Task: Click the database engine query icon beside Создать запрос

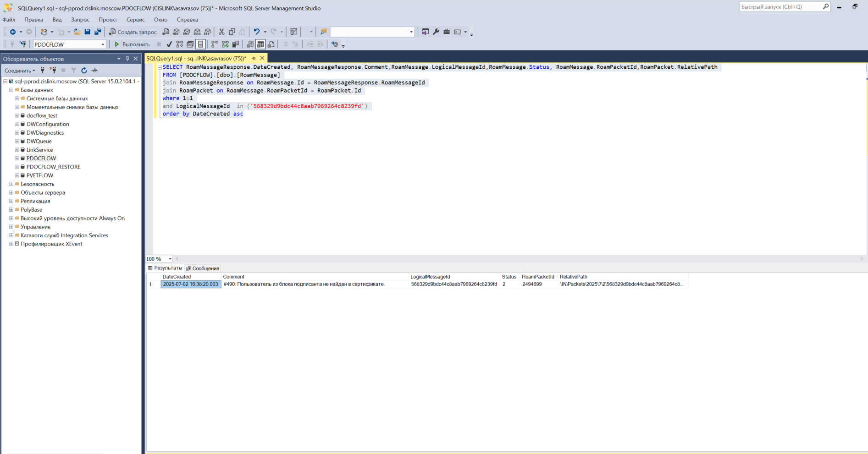Action: (166, 32)
